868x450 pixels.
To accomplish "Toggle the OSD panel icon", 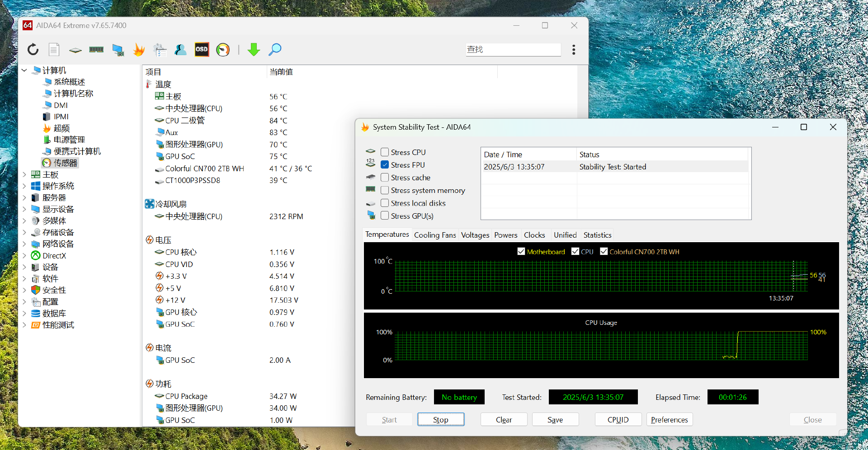I will tap(202, 49).
